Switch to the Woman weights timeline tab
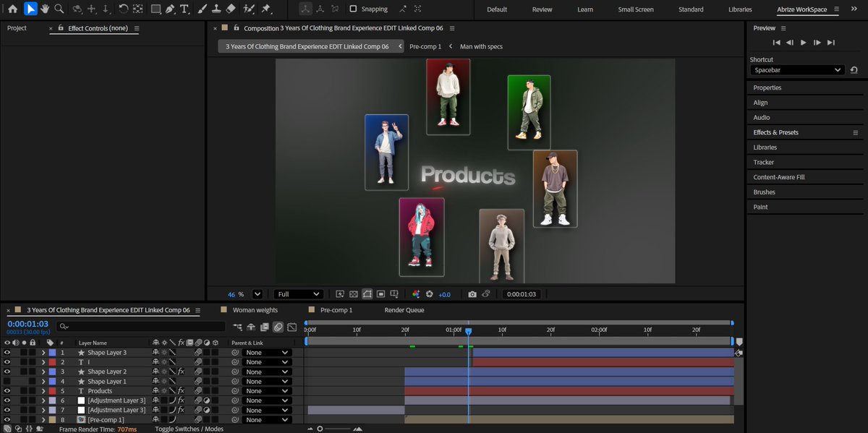 pyautogui.click(x=255, y=310)
